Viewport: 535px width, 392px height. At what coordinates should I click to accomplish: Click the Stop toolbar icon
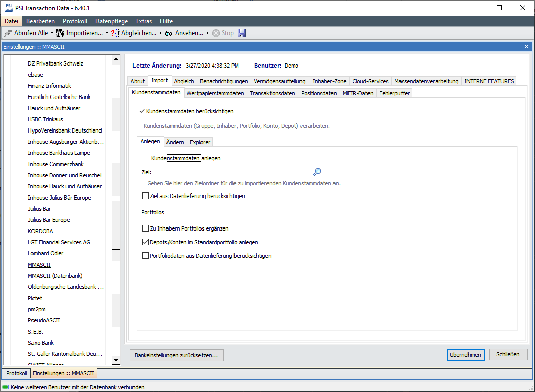click(216, 33)
